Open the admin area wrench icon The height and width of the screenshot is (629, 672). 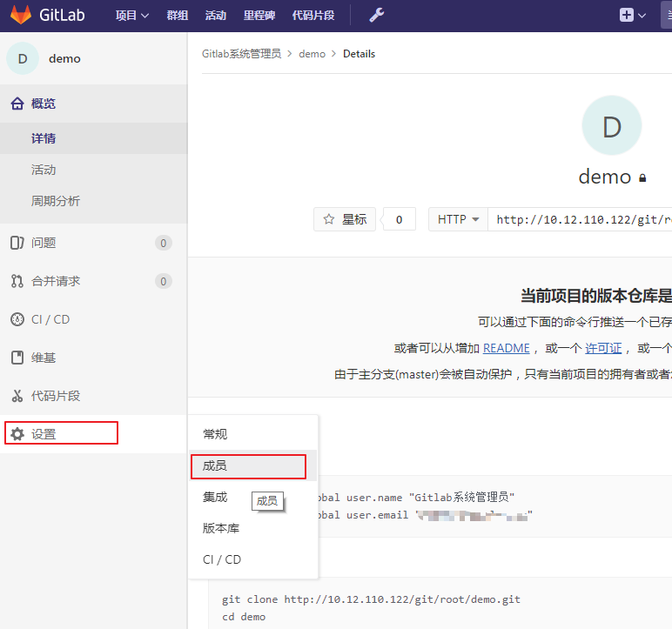point(376,15)
